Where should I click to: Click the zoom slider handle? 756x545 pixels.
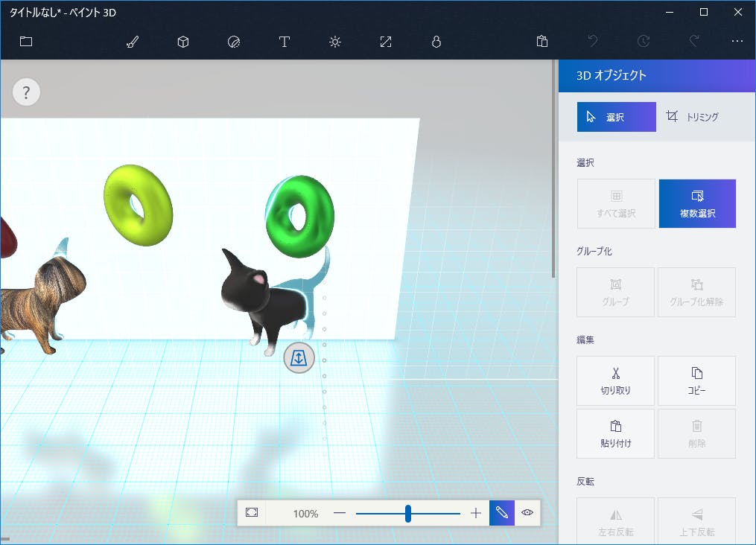(408, 514)
